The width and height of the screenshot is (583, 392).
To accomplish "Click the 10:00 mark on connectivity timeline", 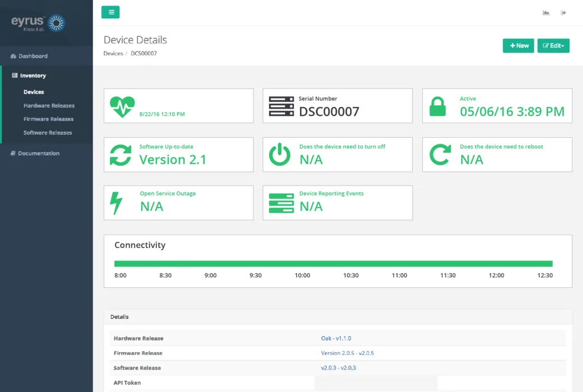I will pos(302,276).
